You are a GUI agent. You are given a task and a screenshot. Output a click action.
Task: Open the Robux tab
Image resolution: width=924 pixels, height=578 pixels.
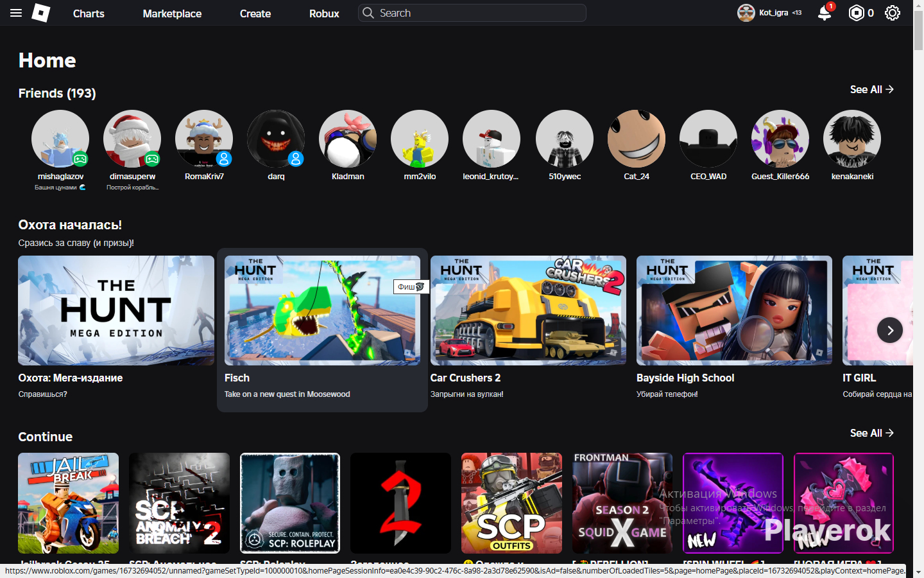coord(324,13)
